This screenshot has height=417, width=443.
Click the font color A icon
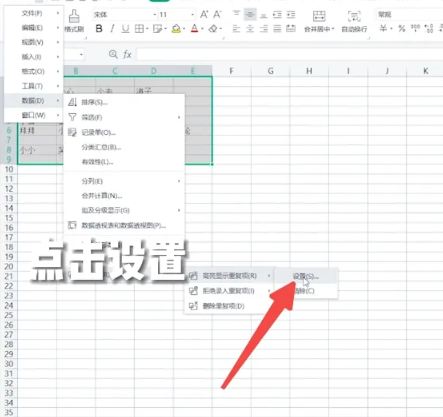[195, 29]
